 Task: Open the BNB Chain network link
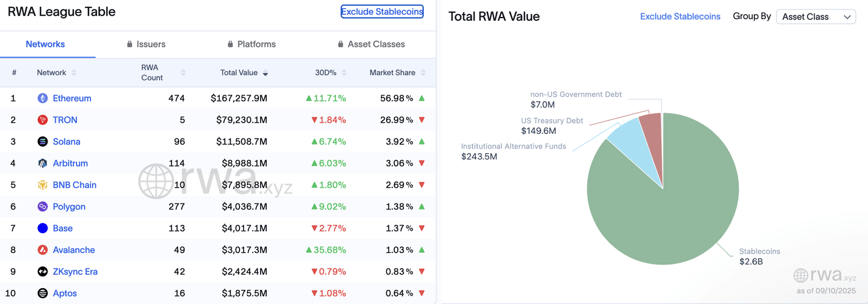coord(75,185)
